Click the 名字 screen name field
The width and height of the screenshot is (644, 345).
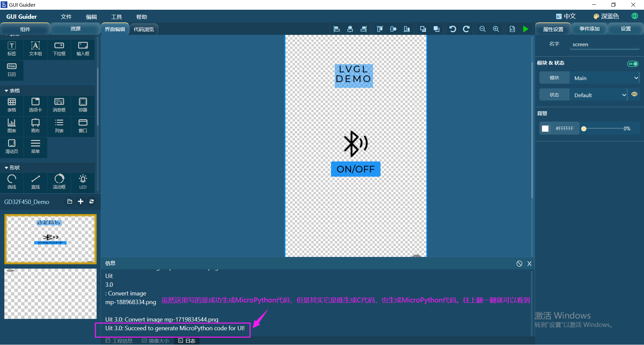click(x=604, y=44)
